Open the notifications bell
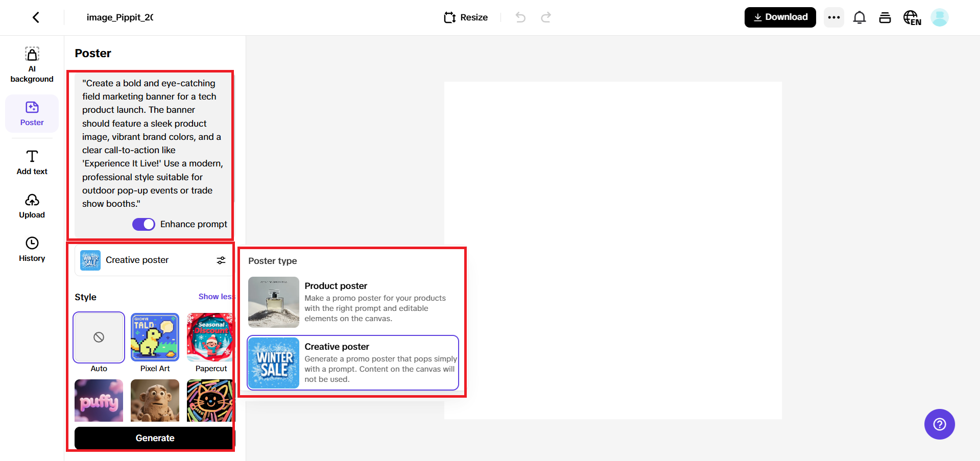Viewport: 980px width, 461px height. click(859, 17)
